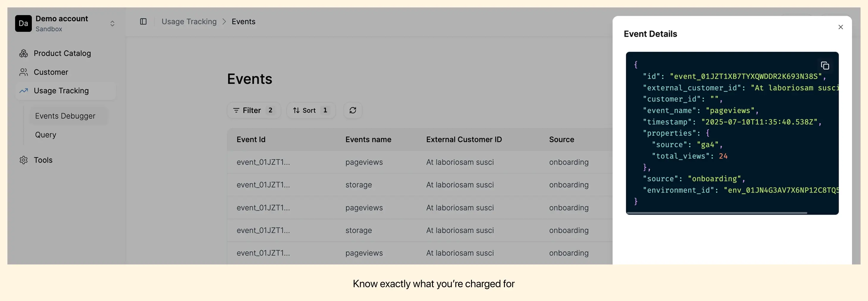Open the Events Debugger page

(65, 116)
